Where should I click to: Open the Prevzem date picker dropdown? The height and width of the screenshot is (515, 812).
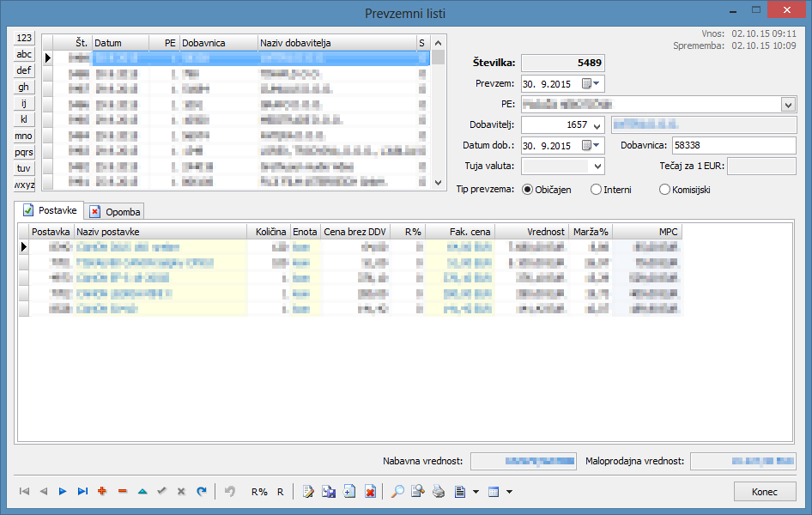[x=597, y=83]
